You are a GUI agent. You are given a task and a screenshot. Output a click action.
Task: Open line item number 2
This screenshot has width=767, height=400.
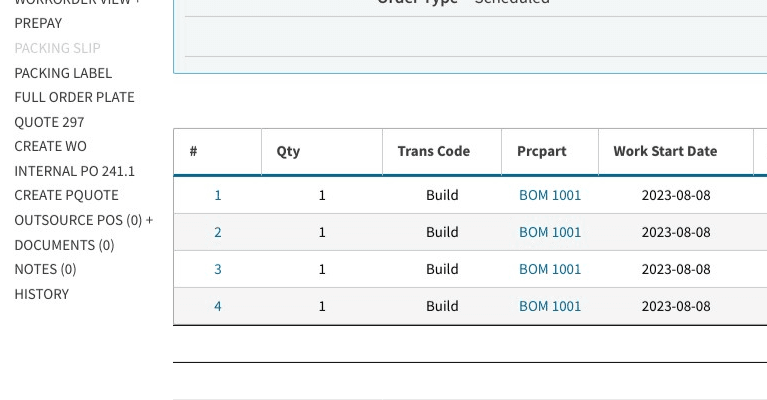(218, 232)
